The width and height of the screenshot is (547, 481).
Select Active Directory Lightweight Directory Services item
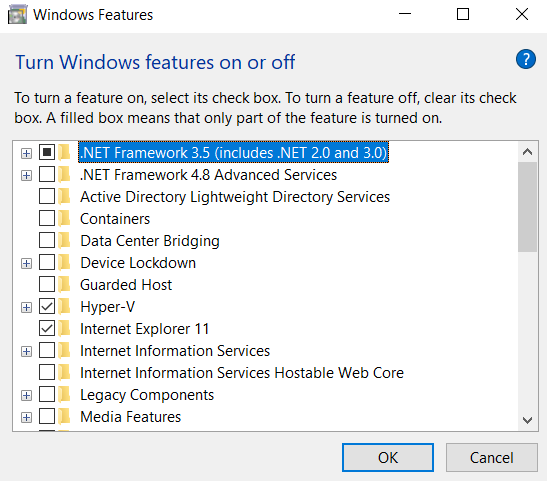[x=235, y=197]
